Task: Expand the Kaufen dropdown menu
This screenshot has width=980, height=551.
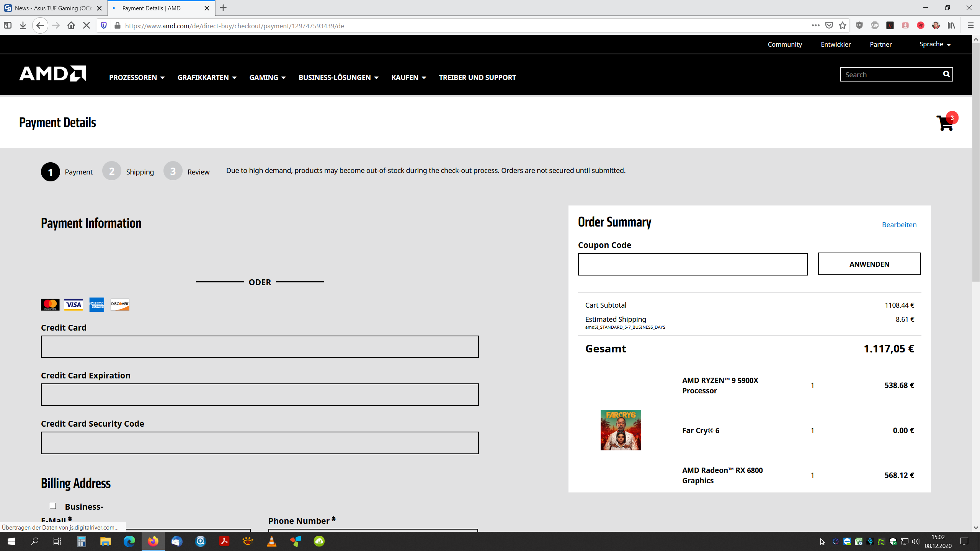Action: coord(408,77)
